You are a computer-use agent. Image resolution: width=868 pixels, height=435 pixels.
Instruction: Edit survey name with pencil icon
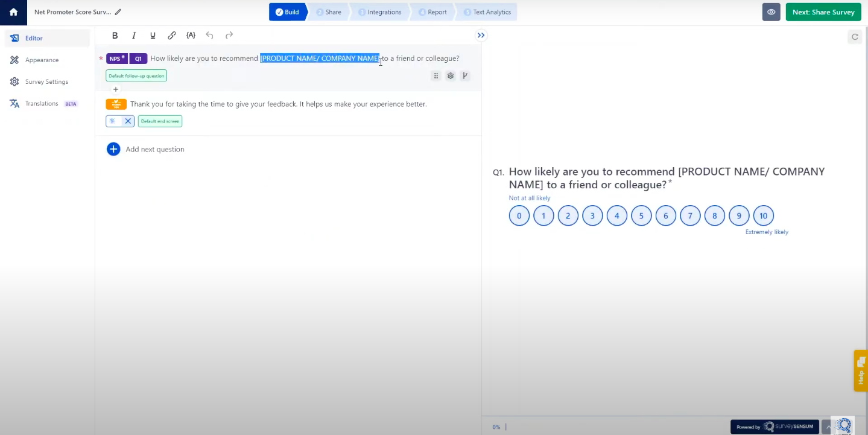pos(118,12)
